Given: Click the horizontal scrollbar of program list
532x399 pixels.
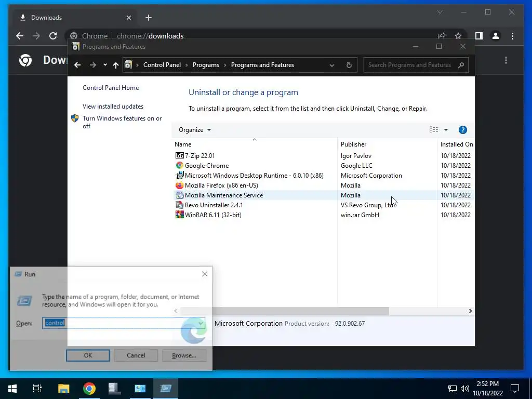Looking at the screenshot, I should point(284,311).
